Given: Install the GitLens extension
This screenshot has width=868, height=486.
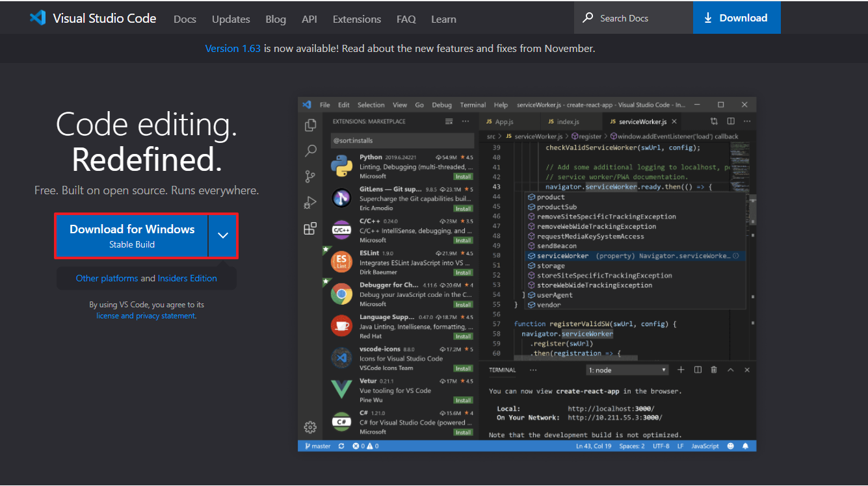Looking at the screenshot, I should coord(464,209).
